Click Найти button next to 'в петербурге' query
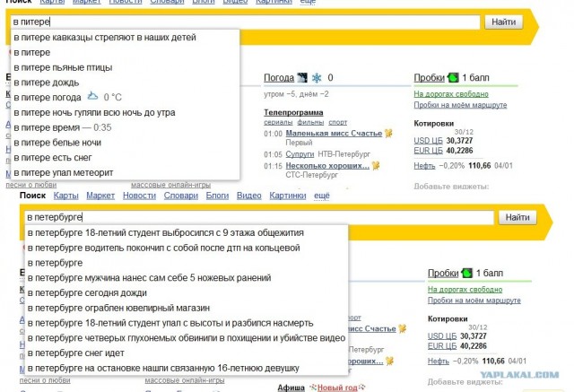 click(x=517, y=217)
